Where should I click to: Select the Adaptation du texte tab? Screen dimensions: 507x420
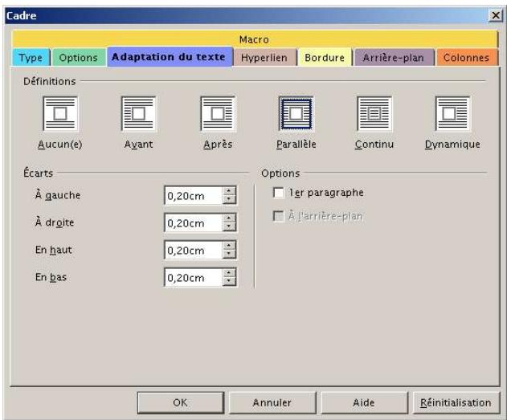tap(169, 57)
